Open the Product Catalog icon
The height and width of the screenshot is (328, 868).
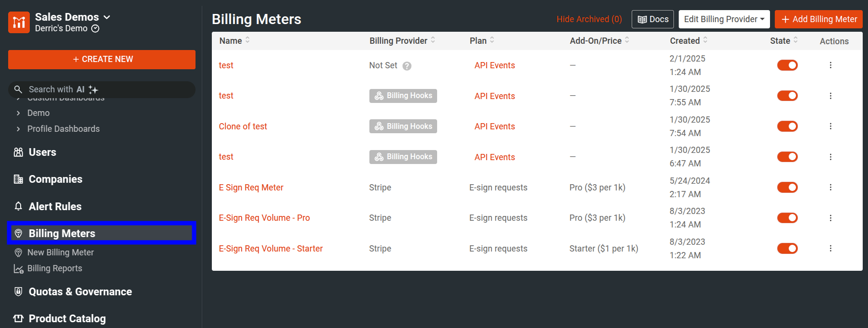pyautogui.click(x=18, y=318)
